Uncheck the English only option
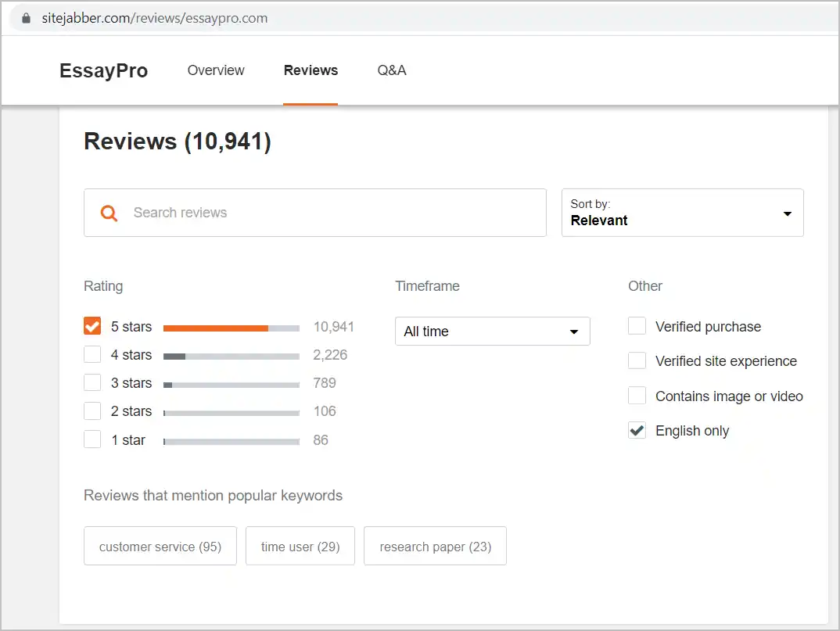The image size is (840, 631). pyautogui.click(x=637, y=430)
